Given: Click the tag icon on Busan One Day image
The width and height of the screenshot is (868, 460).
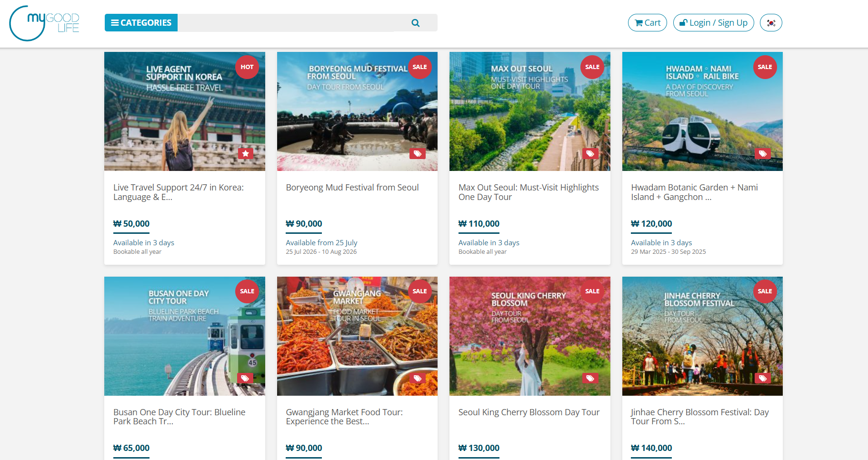Looking at the screenshot, I should click(x=245, y=378).
